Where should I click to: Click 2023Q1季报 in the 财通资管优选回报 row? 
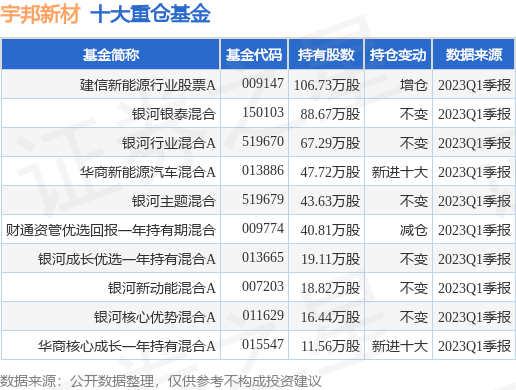474,230
